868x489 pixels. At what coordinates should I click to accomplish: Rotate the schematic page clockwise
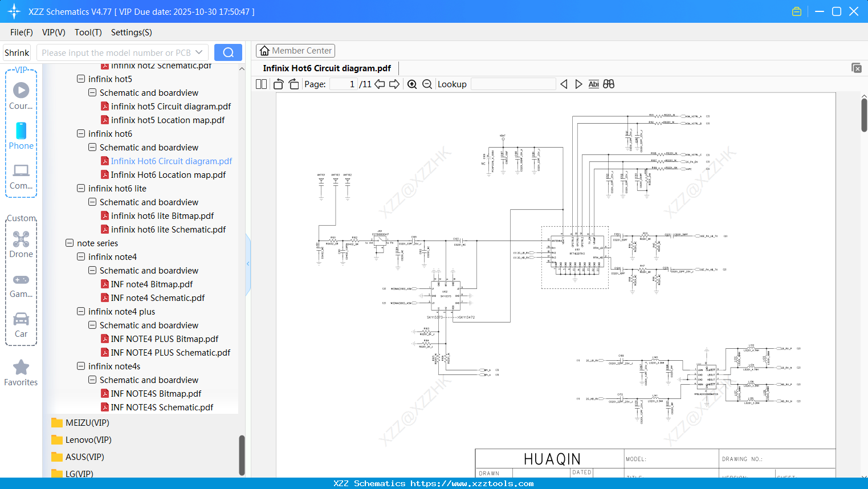click(293, 84)
